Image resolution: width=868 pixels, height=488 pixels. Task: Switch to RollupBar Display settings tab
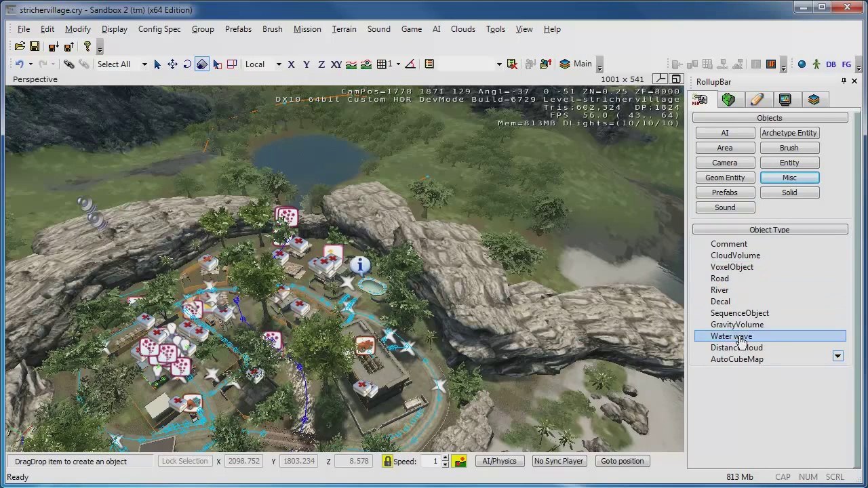tap(785, 100)
